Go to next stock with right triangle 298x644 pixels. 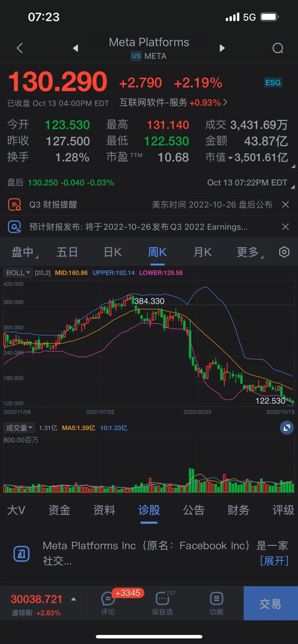point(222,48)
